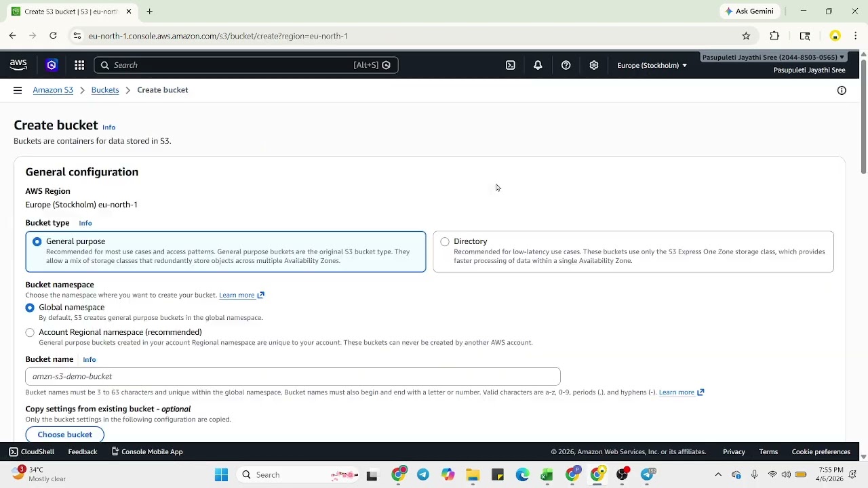The height and width of the screenshot is (488, 868).
Task: Open the Europe (Stockholm) region dropdown
Action: 652,65
